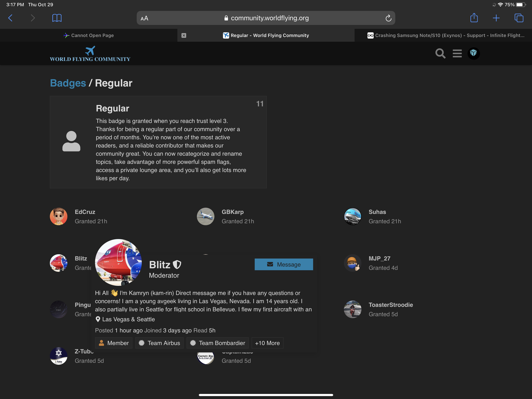
Task: Open AA reader view options
Action: coord(144,19)
